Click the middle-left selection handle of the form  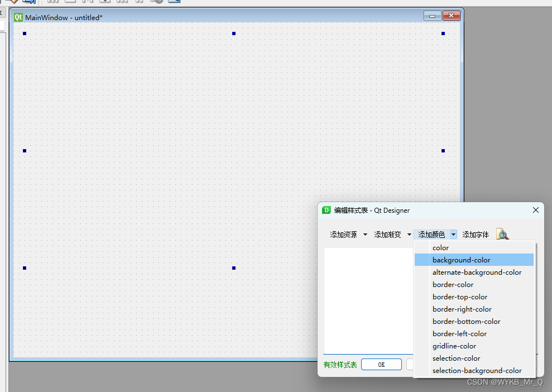coord(25,151)
